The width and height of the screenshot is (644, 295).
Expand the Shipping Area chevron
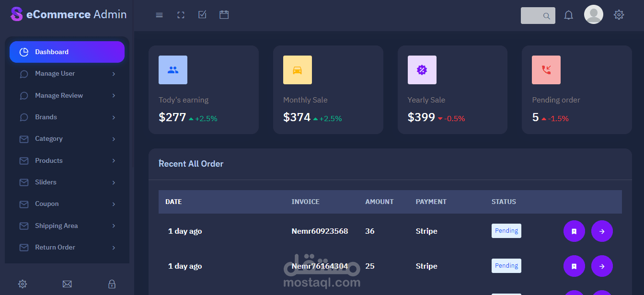[114, 226]
